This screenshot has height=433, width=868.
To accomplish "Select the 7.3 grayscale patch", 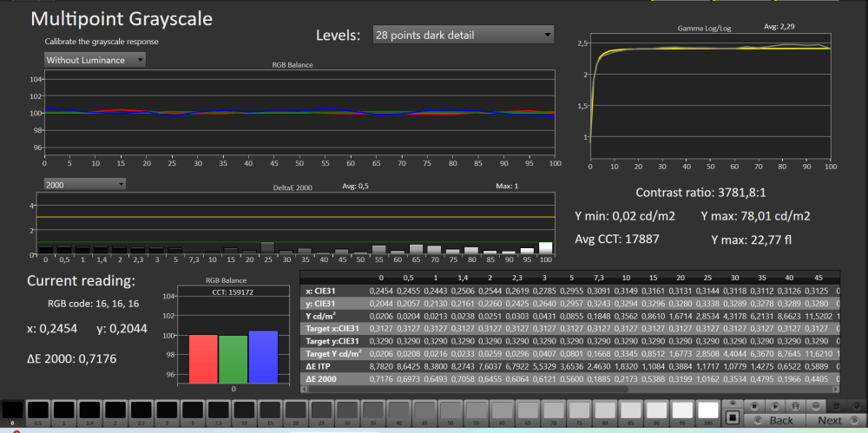I will 219,414.
